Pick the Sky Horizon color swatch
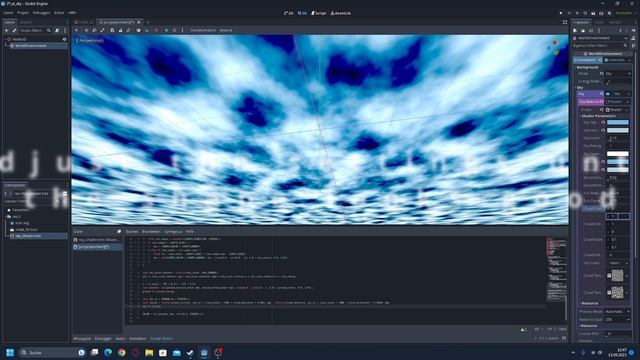This screenshot has height=360, width=640. click(x=618, y=130)
